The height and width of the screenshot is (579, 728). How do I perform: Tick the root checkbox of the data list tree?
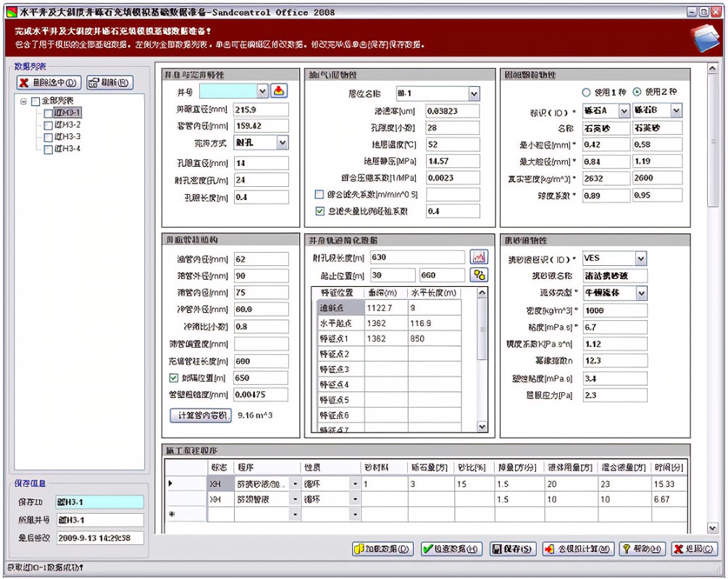[x=35, y=101]
